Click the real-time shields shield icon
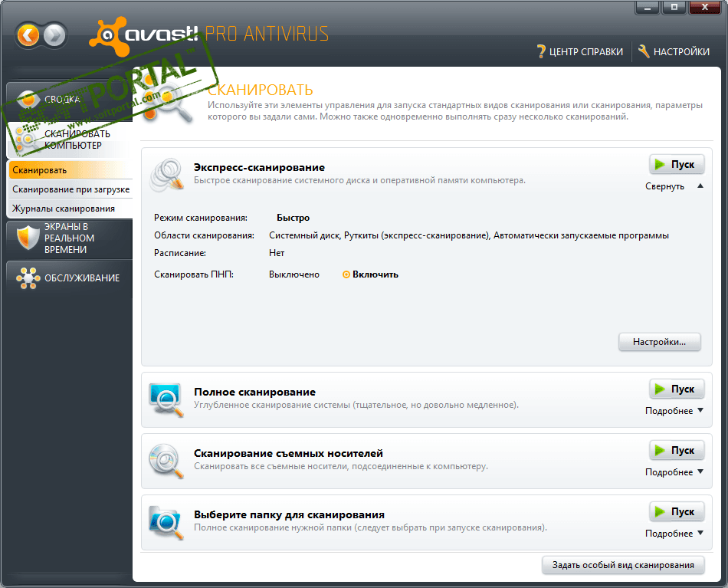The width and height of the screenshot is (728, 588). coord(28,238)
